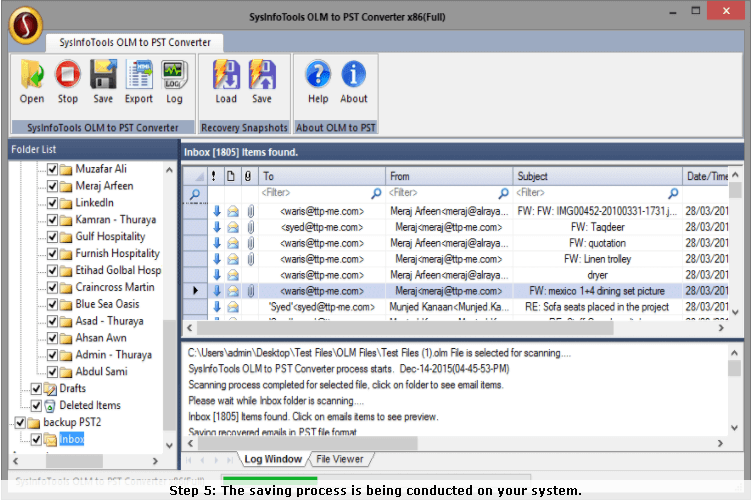Viewport: 752px width, 502px height.
Task: Click envelope icon on RE: Sofa seats row
Action: 233,307
